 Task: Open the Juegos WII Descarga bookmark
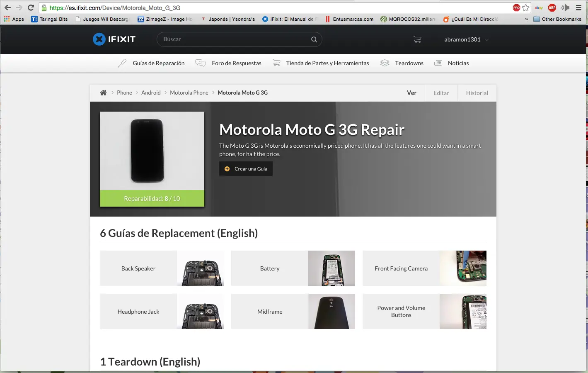pyautogui.click(x=103, y=19)
